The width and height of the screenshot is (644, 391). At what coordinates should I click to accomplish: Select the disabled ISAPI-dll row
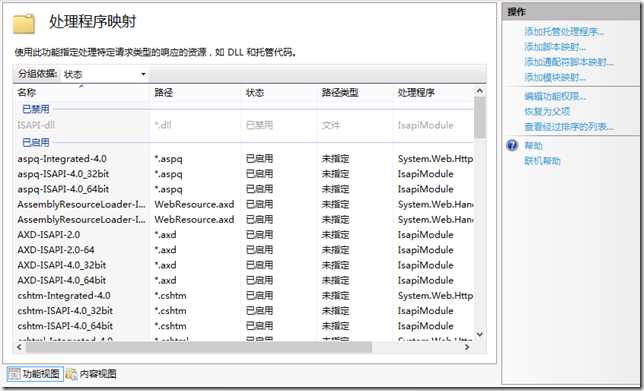[244, 125]
